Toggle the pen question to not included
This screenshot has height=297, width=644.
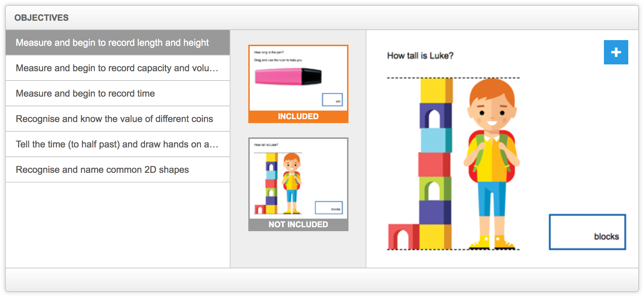298,116
